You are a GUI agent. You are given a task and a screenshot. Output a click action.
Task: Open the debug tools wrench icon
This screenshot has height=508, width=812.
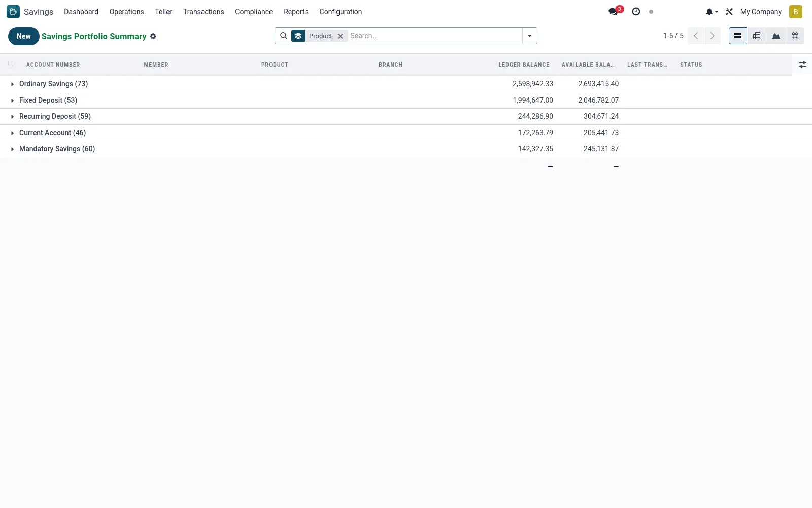(x=729, y=11)
